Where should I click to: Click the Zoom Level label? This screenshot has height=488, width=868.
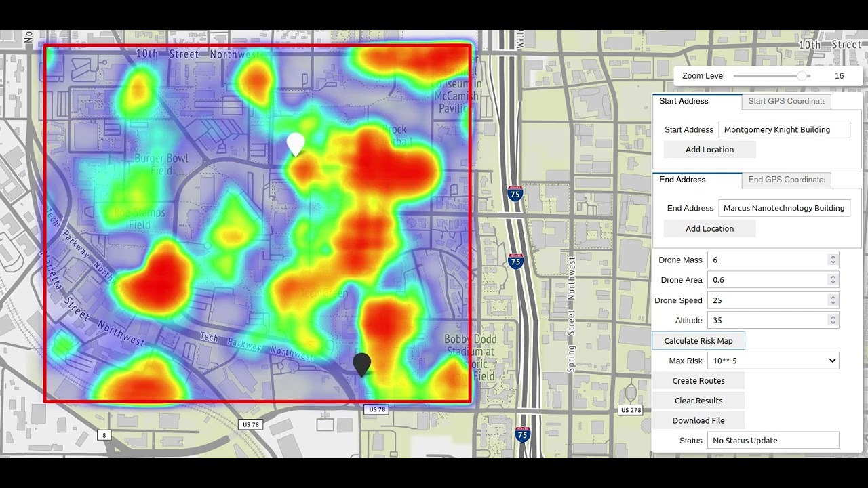pyautogui.click(x=703, y=76)
